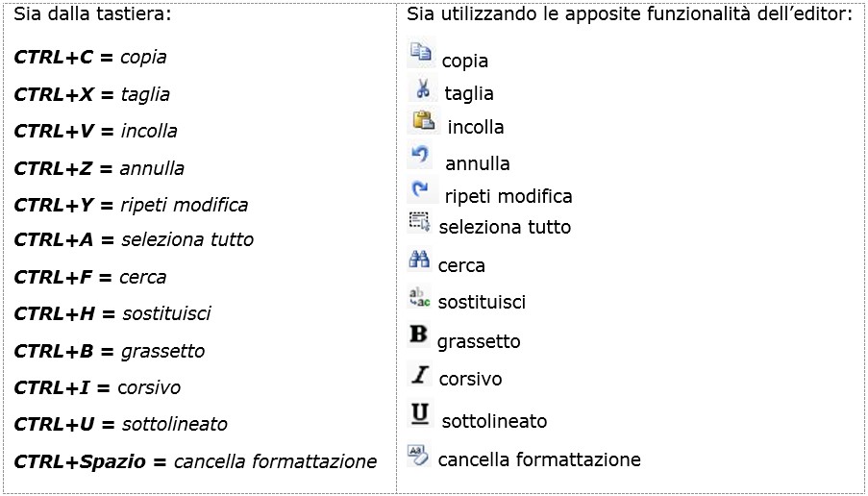
Task: Open the cerca binoculars icon
Action: pos(419,260)
